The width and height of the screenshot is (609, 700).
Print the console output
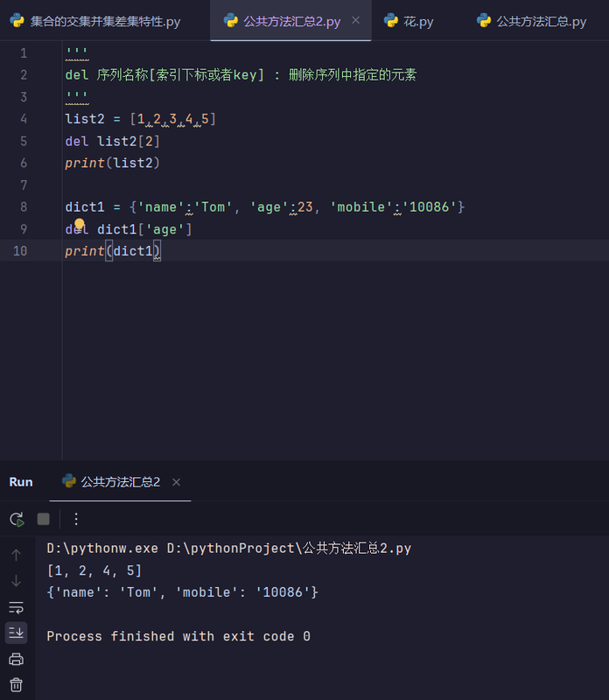[x=16, y=659]
